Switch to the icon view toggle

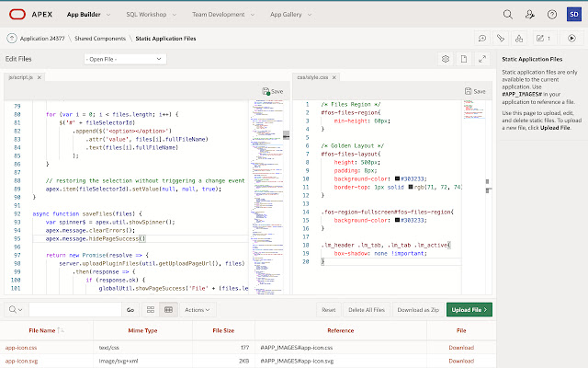(152, 310)
